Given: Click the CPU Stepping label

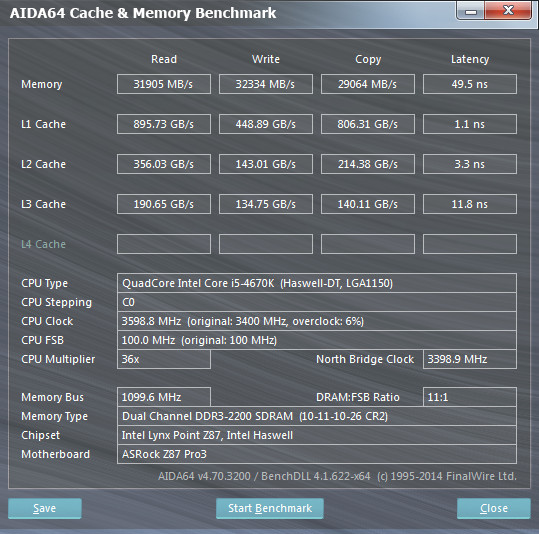Looking at the screenshot, I should pos(56,303).
